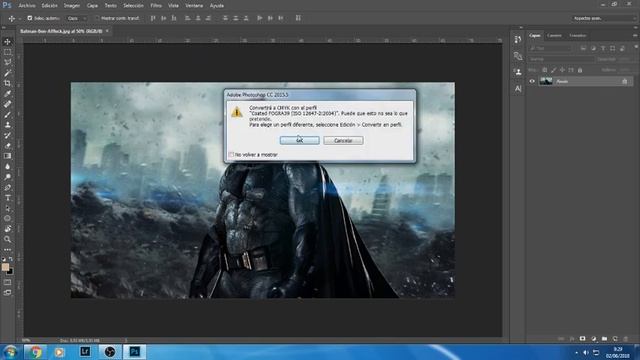Select the Rectangular Marquee tool

pyautogui.click(x=7, y=52)
